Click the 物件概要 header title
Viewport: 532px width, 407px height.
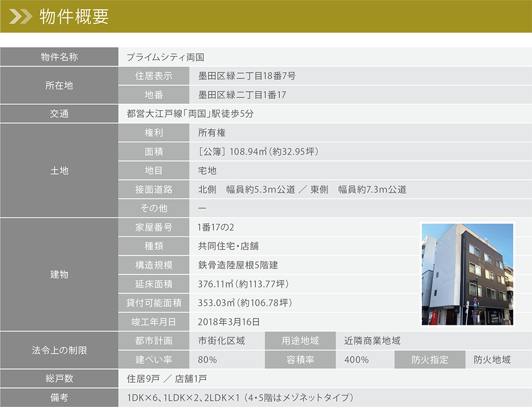[x=74, y=17]
